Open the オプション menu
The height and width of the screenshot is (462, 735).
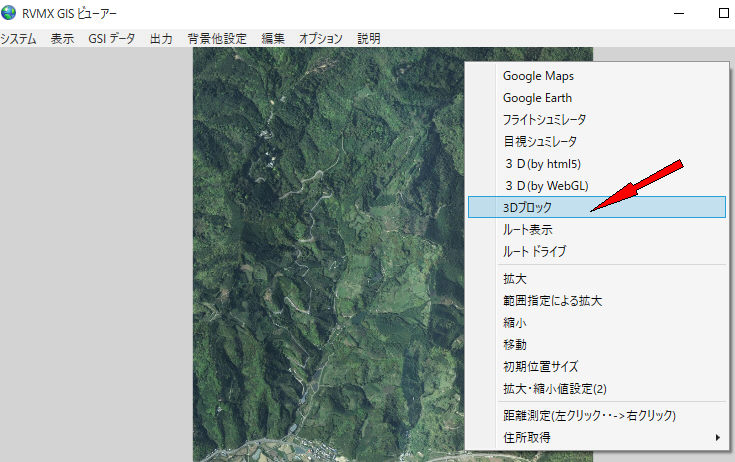point(320,39)
